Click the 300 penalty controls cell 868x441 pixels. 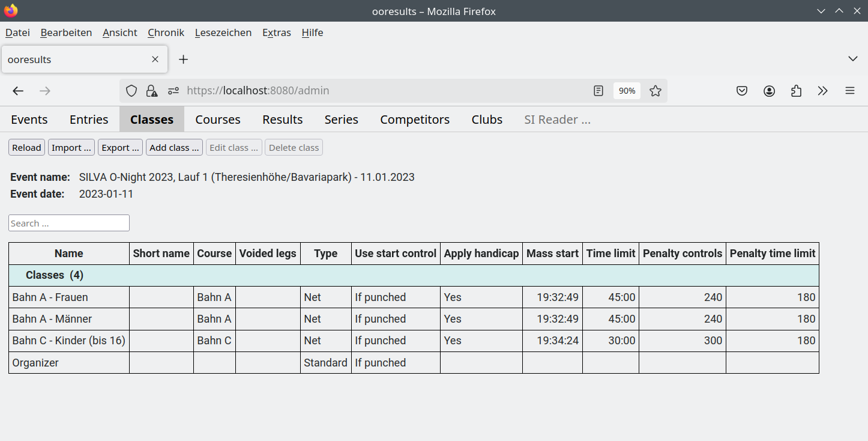(683, 341)
